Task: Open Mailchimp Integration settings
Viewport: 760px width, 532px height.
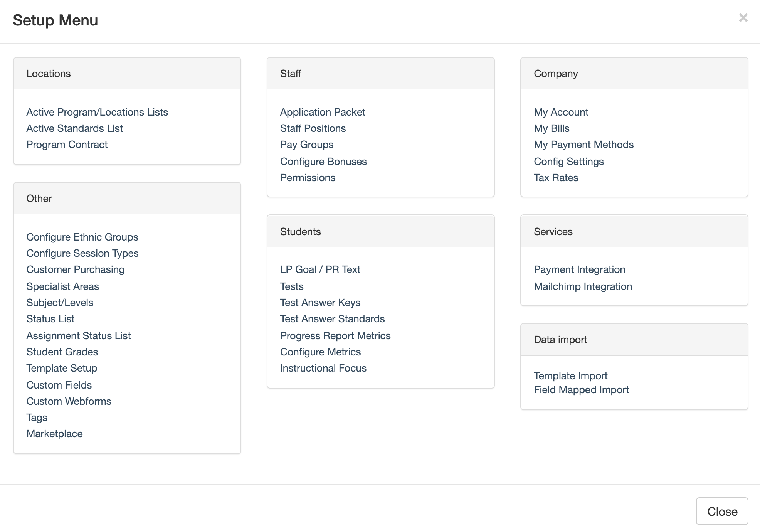Action: coord(582,286)
